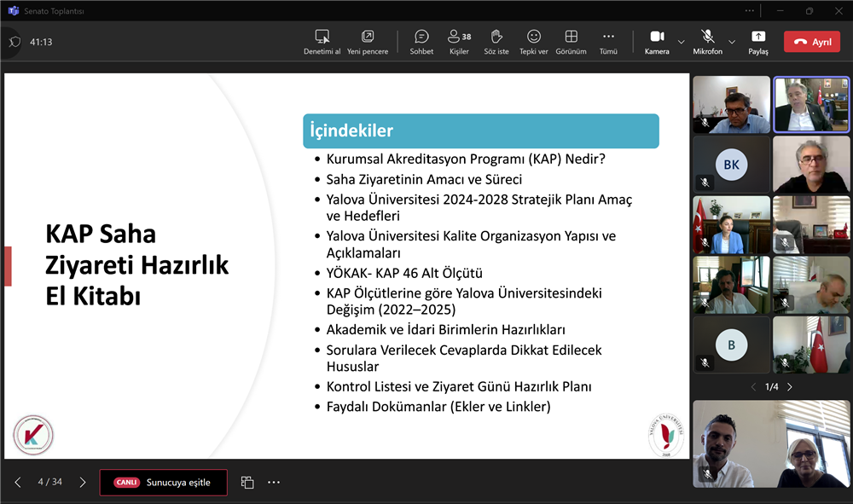
Task: Click the 41:13 meeting timer
Action: click(x=41, y=42)
